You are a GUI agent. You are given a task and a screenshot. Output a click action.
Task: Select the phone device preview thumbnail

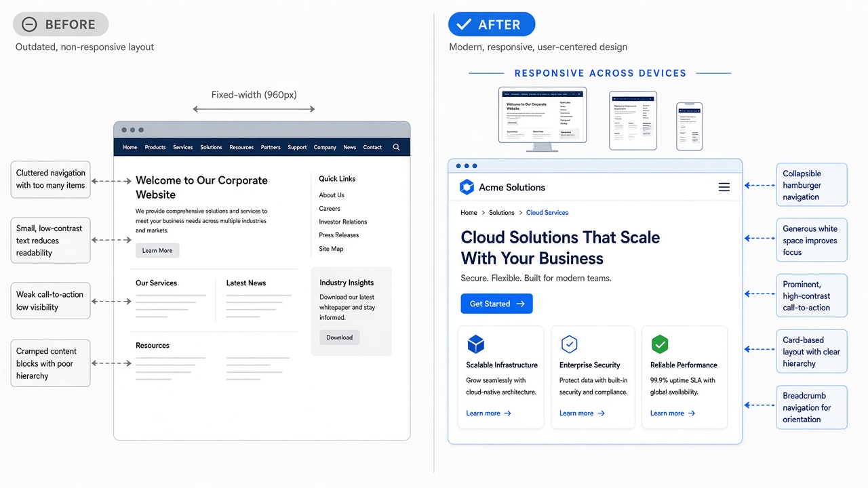[689, 127]
